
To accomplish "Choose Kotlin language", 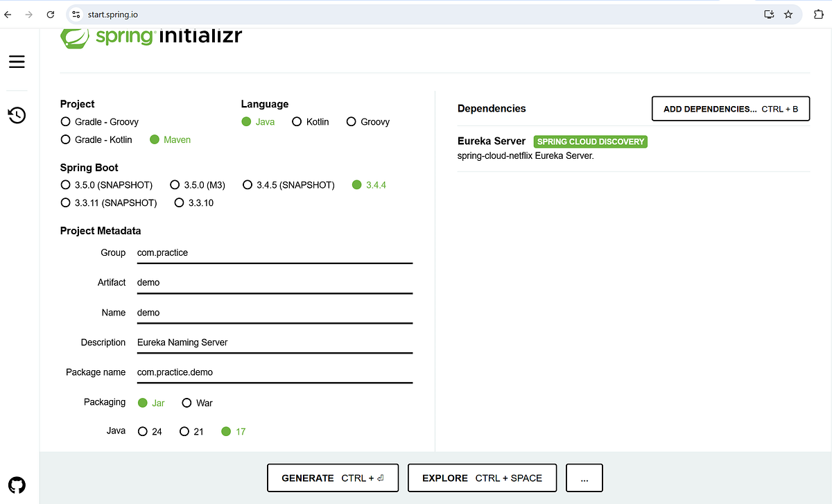I will coord(311,122).
